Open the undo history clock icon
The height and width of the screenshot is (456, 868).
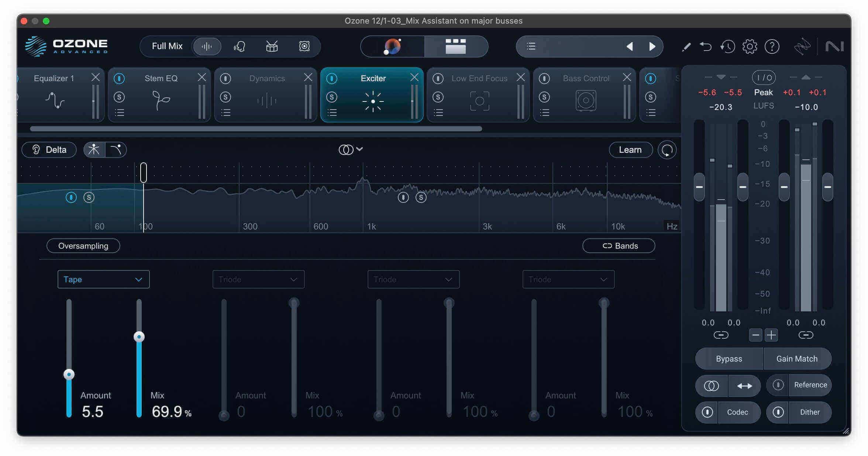[x=728, y=46]
